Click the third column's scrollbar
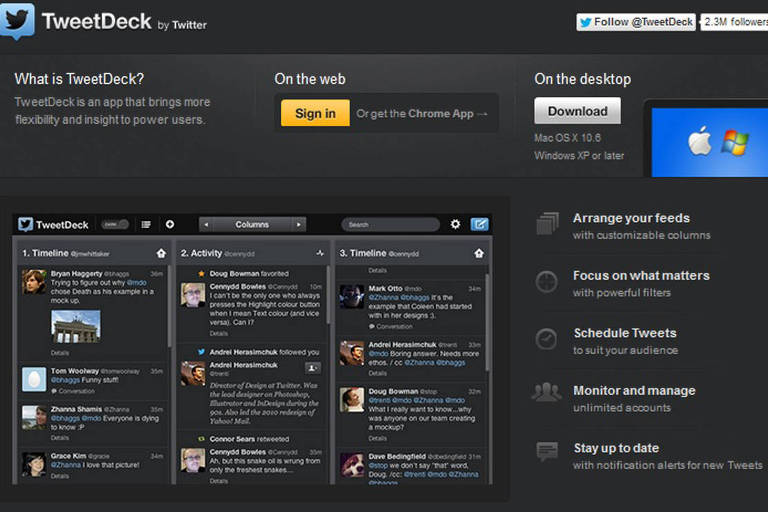Image resolution: width=768 pixels, height=512 pixels. point(487,322)
